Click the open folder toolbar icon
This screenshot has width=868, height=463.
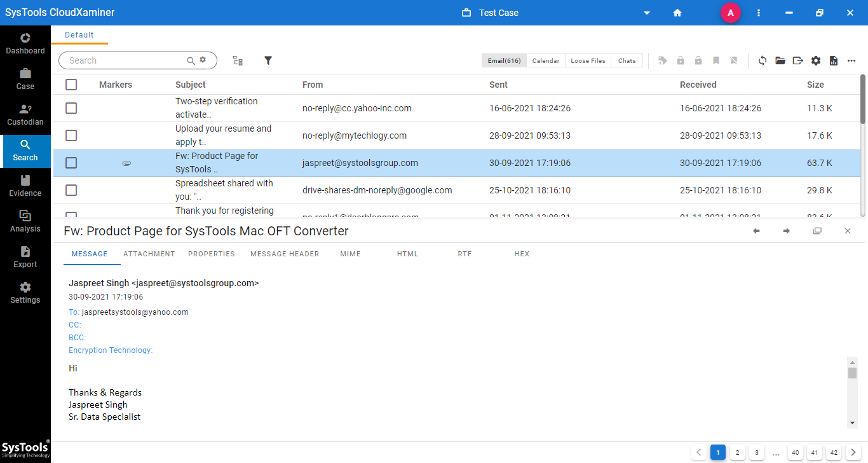780,60
